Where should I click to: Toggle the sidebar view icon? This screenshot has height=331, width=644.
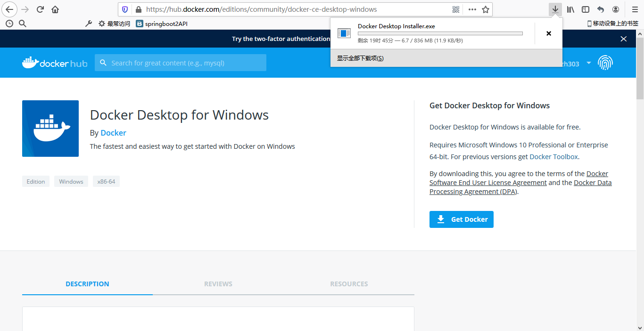586,9
